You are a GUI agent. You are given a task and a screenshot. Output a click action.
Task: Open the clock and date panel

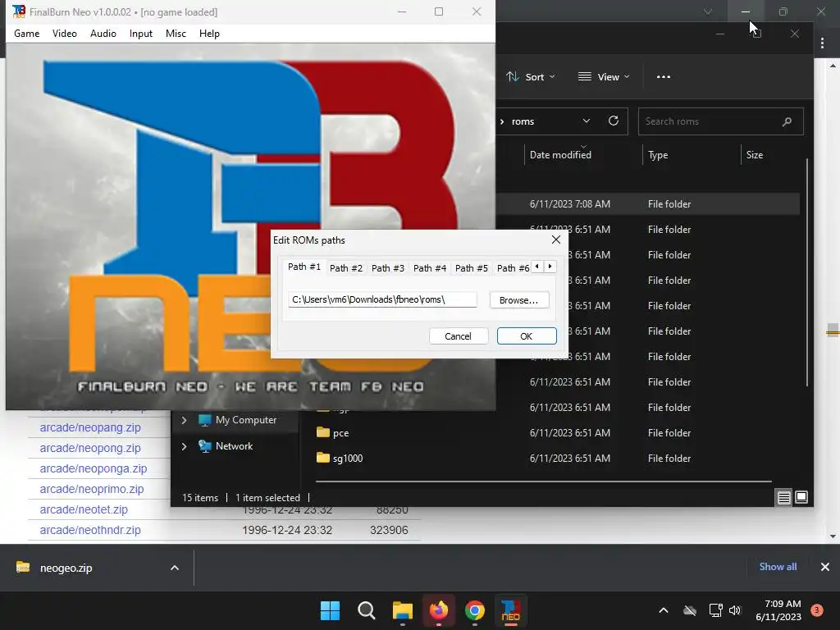779,610
